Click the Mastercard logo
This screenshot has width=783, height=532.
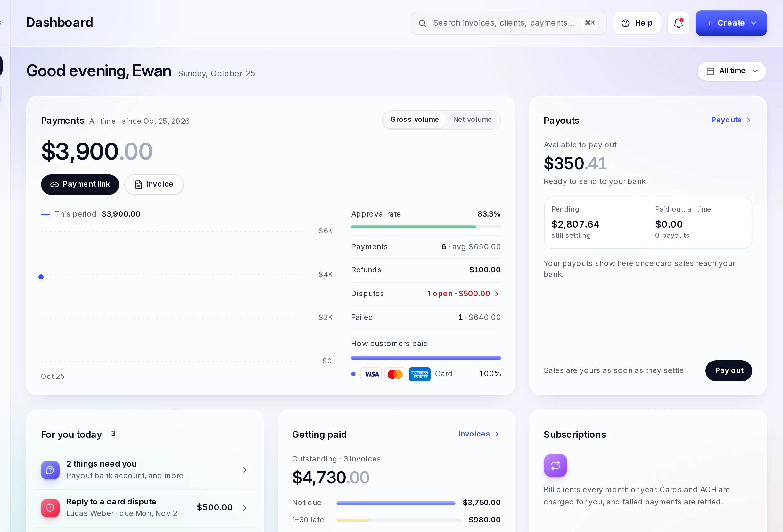click(395, 374)
